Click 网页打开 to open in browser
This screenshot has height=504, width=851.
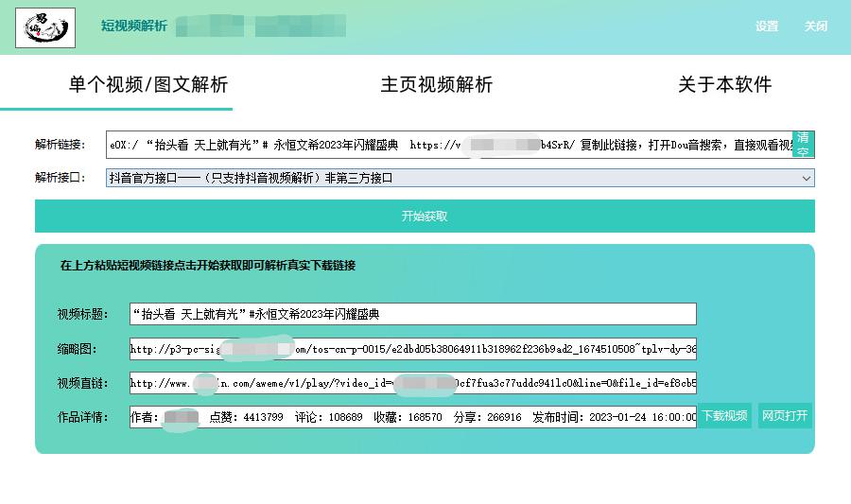[x=785, y=416]
